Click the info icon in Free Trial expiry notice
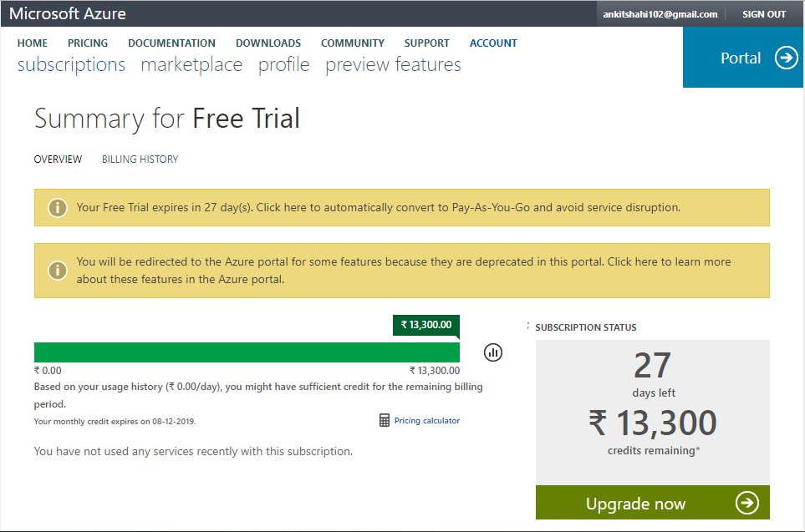805x532 pixels. click(58, 208)
